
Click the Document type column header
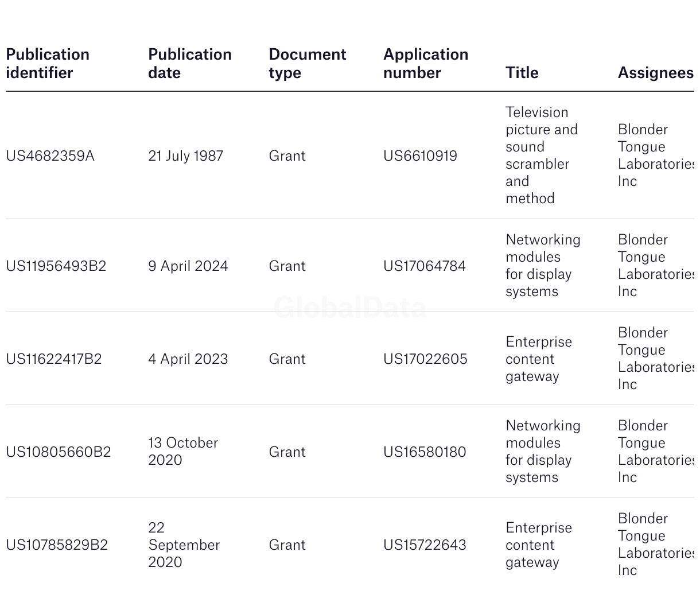coord(307,64)
